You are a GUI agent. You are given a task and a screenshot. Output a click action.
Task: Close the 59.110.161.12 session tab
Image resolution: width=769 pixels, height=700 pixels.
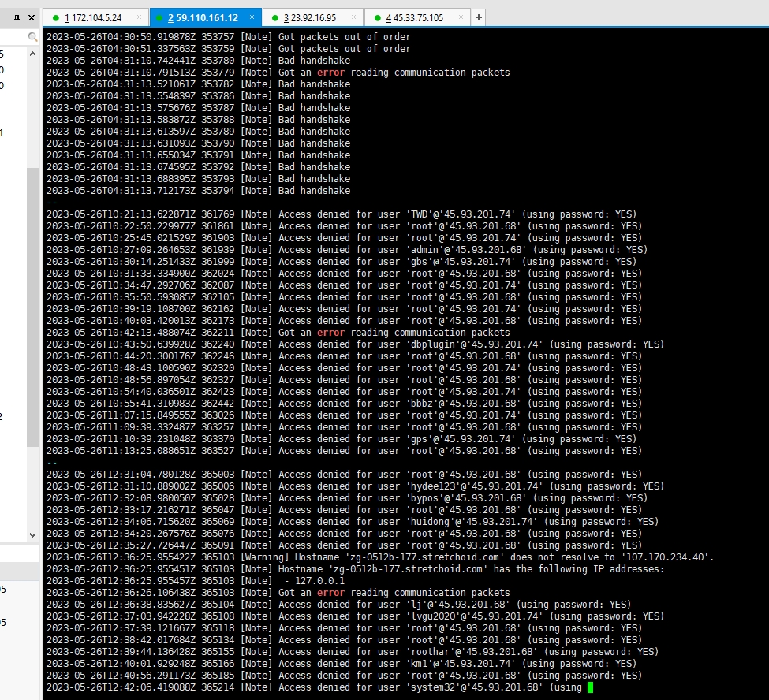tap(252, 17)
